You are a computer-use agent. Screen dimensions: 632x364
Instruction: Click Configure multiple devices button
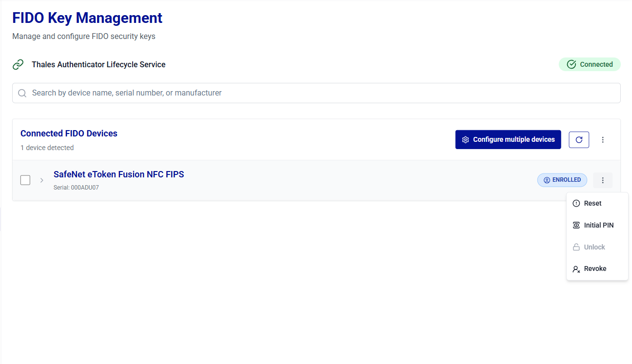pyautogui.click(x=508, y=139)
